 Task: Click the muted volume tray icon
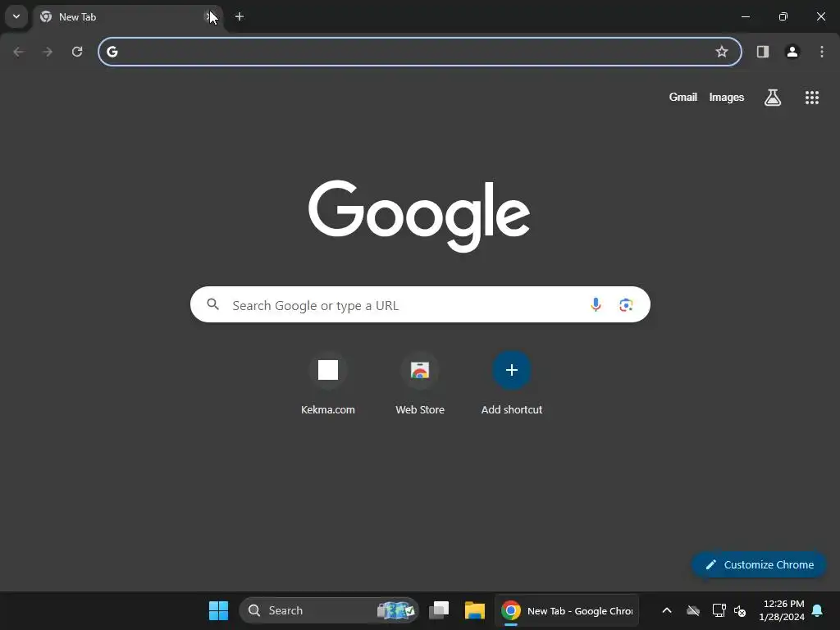[740, 610]
